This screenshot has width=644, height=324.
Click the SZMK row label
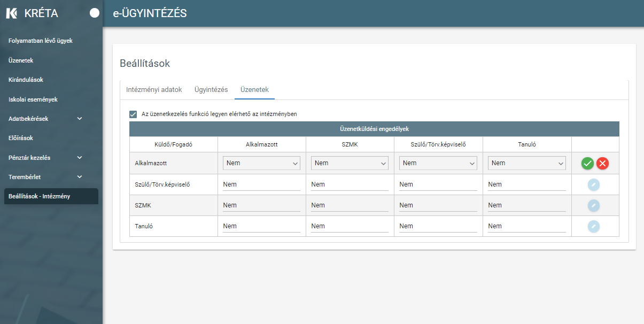click(x=142, y=205)
